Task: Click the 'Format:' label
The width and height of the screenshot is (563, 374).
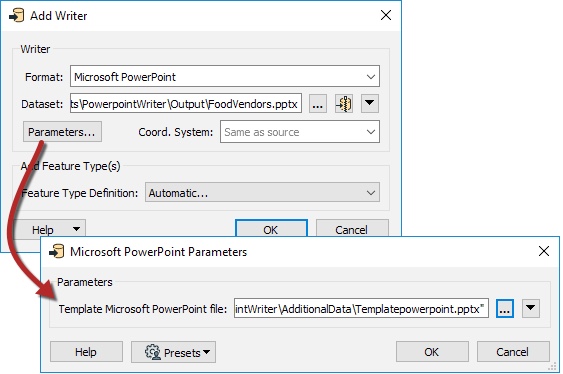Action: click(44, 77)
